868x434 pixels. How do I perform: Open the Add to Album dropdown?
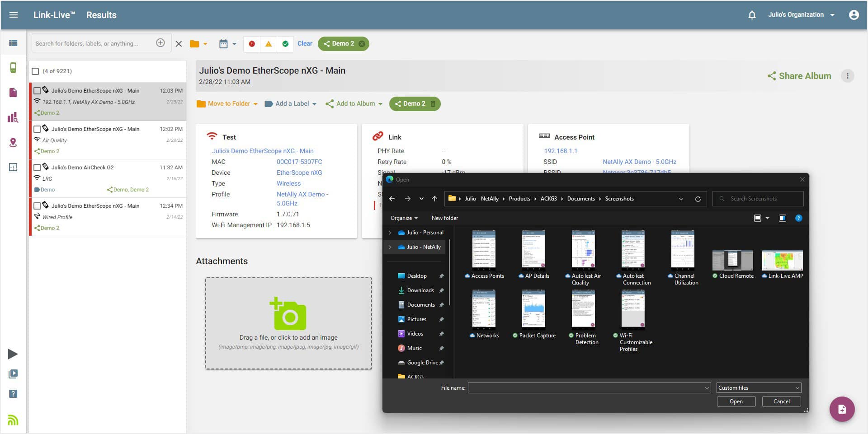[354, 104]
